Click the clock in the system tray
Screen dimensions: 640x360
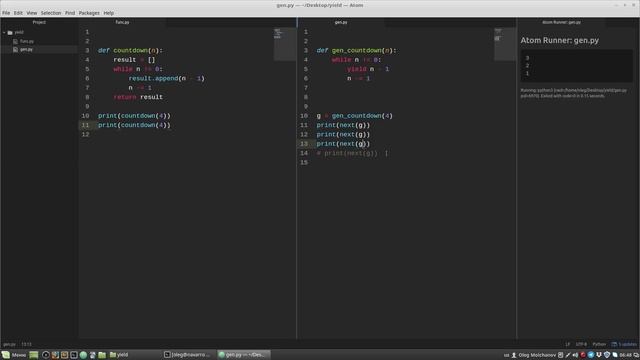tap(625, 355)
